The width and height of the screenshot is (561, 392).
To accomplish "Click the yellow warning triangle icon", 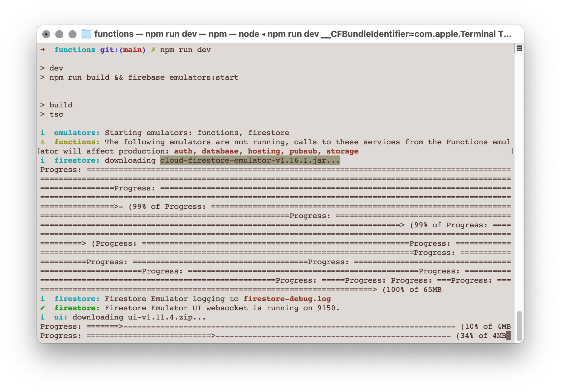I will pos(43,142).
